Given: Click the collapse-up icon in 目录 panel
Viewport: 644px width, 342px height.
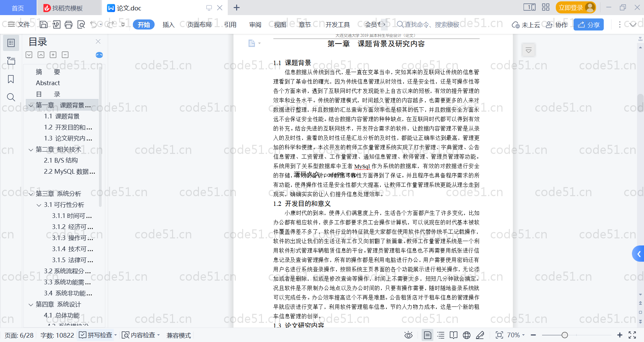Looking at the screenshot, I should coord(41,55).
